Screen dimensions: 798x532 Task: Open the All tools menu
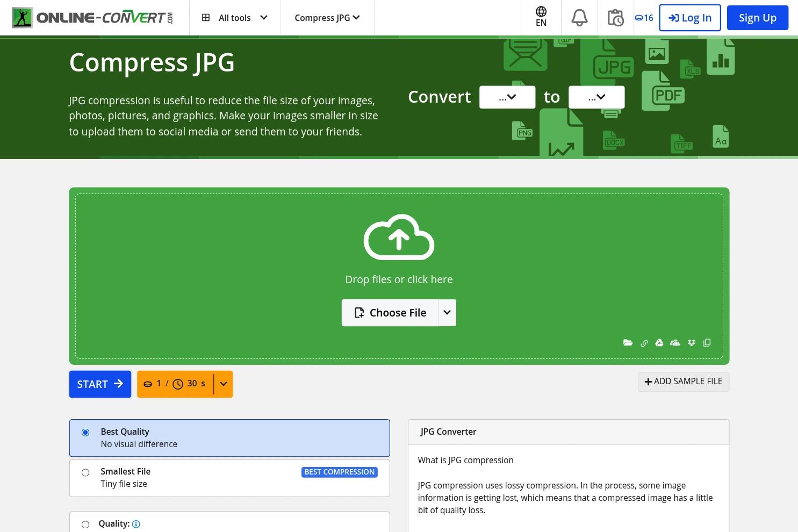point(235,18)
